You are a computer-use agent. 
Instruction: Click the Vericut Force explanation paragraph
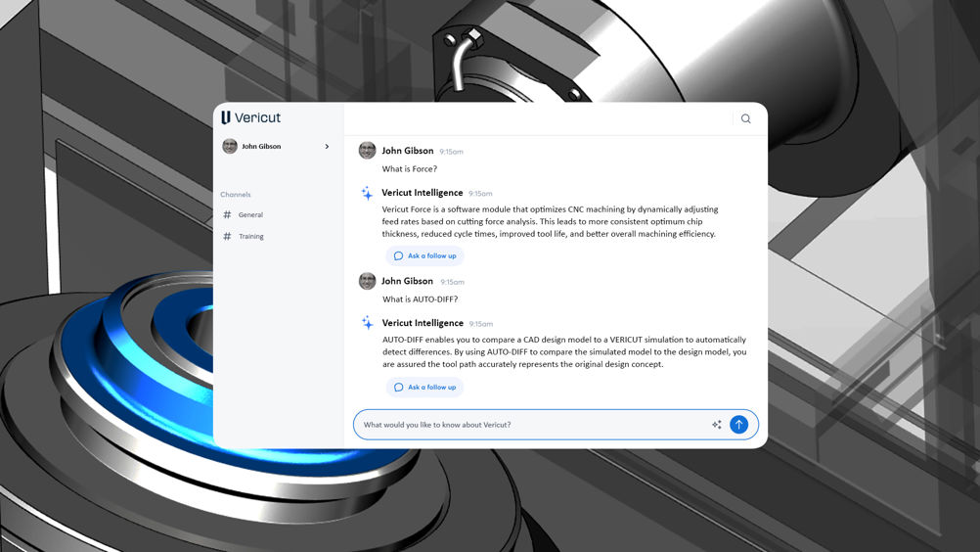[550, 221]
